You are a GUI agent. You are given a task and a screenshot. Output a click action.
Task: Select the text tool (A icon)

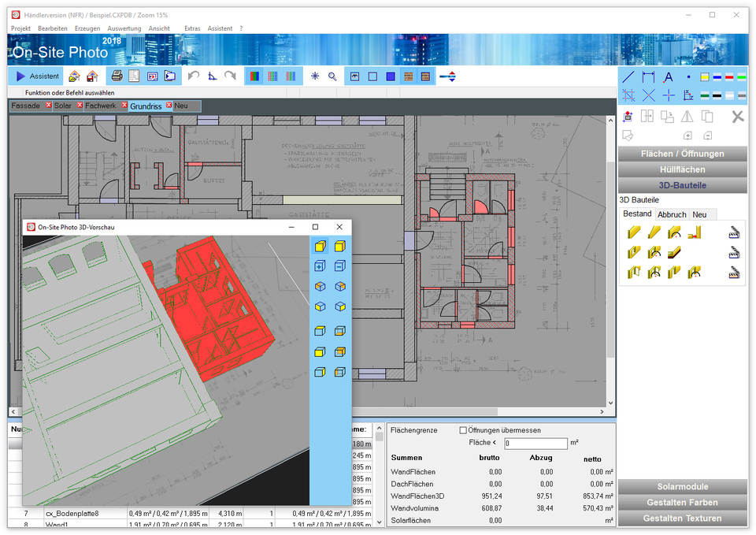(668, 77)
